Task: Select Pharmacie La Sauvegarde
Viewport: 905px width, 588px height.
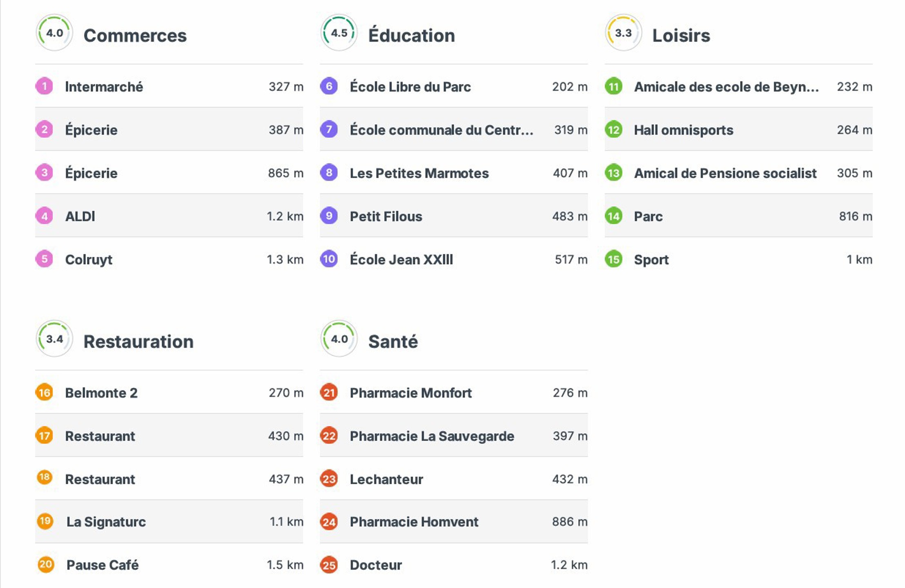Action: click(x=432, y=436)
